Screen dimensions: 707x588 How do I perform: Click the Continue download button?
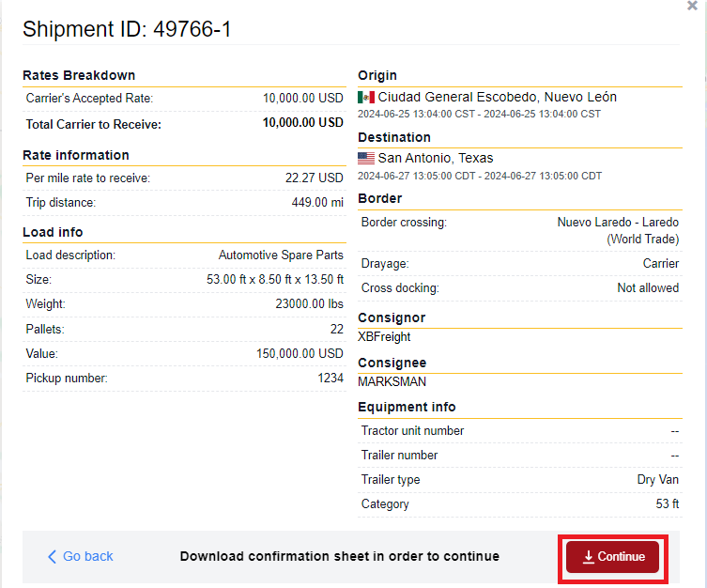click(612, 557)
